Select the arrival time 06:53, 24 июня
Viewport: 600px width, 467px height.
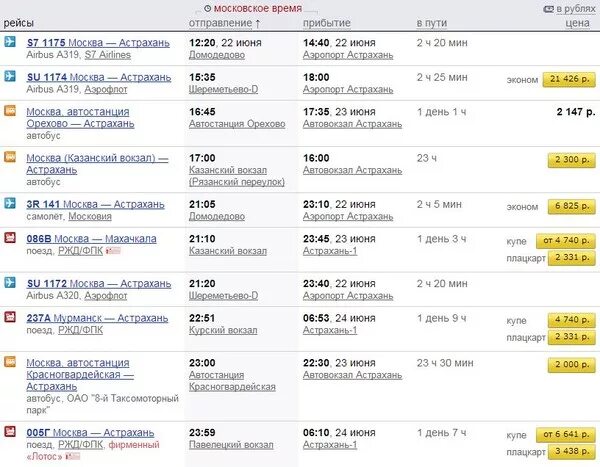(339, 318)
